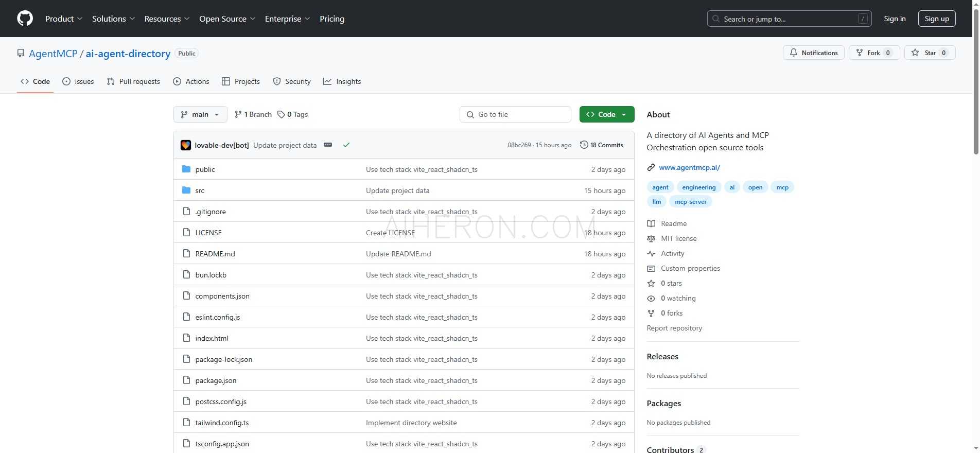This screenshot has width=980, height=453.
Task: Click the Sign in link
Action: (x=895, y=19)
